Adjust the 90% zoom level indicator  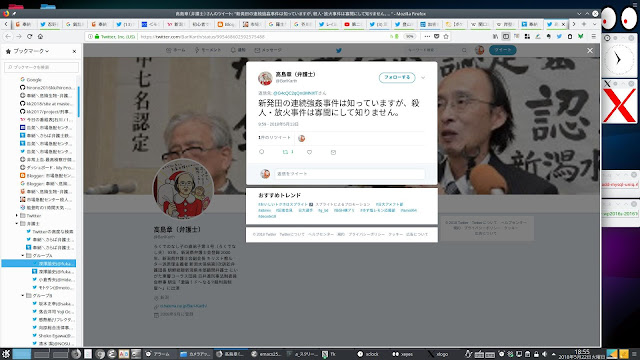pos(409,36)
